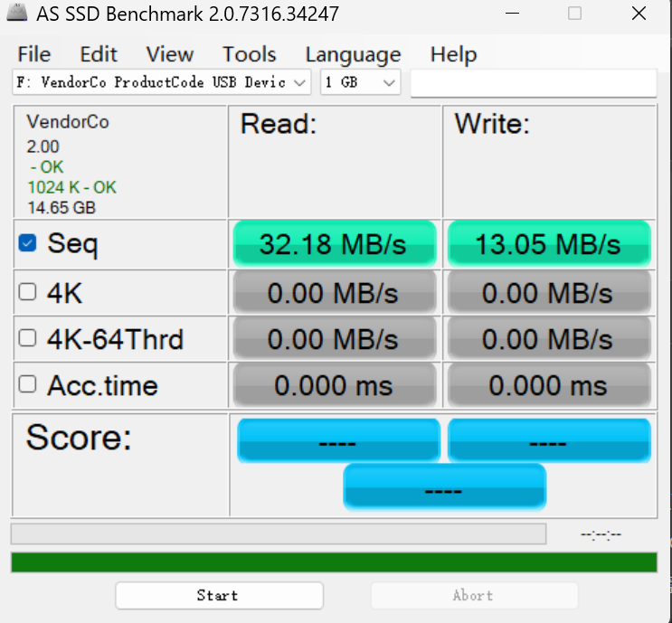The width and height of the screenshot is (672, 623).
Task: Click the green overall progress bar
Action: pyautogui.click(x=334, y=562)
